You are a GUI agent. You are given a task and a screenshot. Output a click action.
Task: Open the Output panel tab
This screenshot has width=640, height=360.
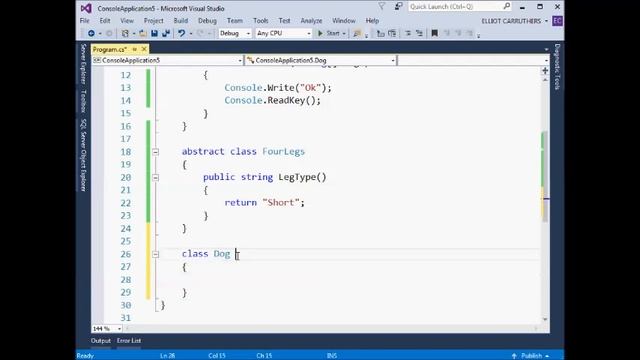[101, 341]
